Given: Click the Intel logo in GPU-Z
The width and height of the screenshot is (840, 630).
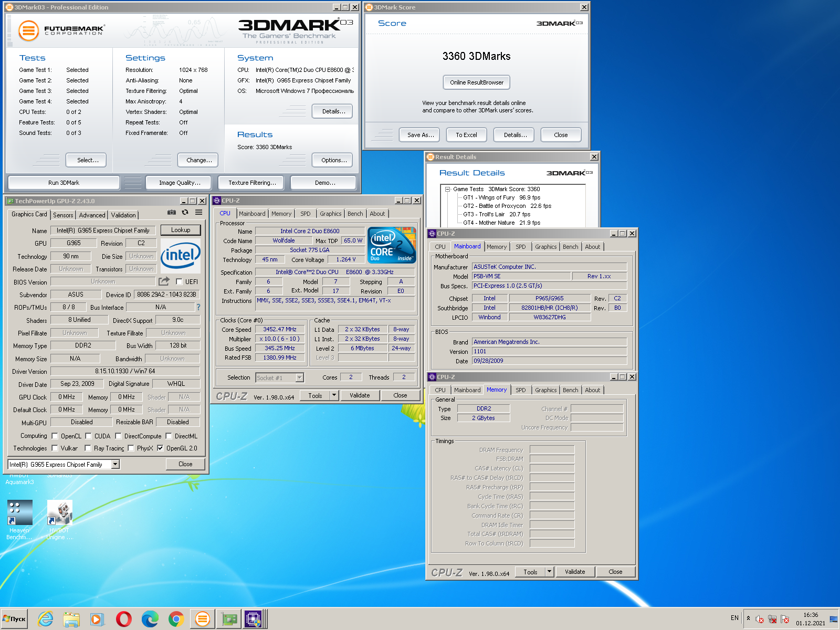Looking at the screenshot, I should 181,256.
